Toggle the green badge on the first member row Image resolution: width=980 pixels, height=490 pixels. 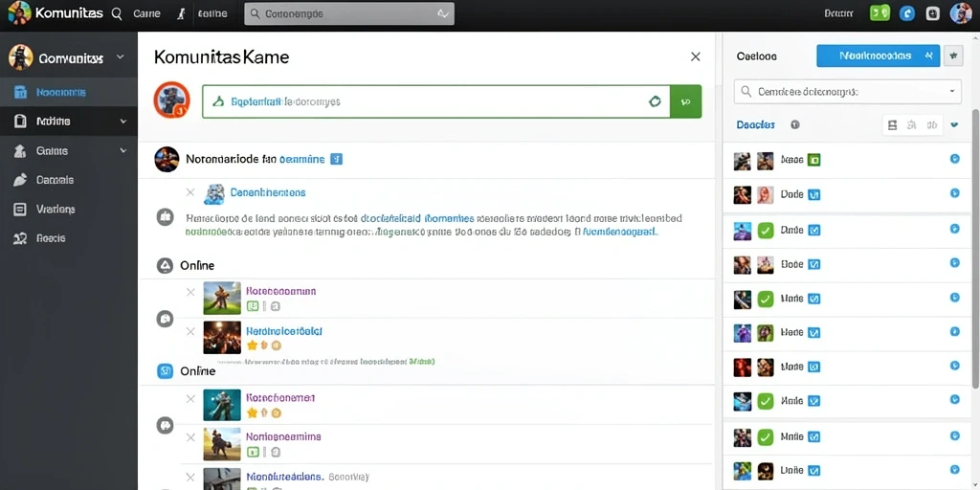point(813,161)
